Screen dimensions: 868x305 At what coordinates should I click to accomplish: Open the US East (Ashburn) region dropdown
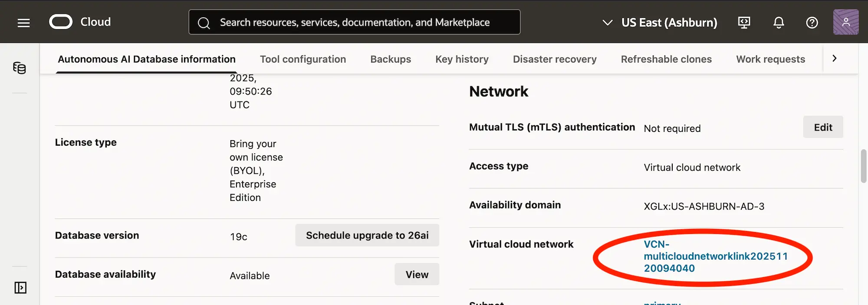point(661,23)
